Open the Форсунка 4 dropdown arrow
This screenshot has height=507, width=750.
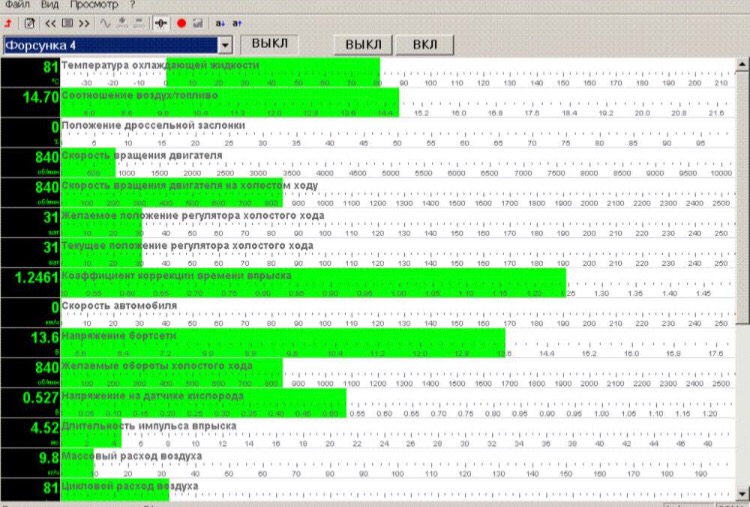[225, 45]
